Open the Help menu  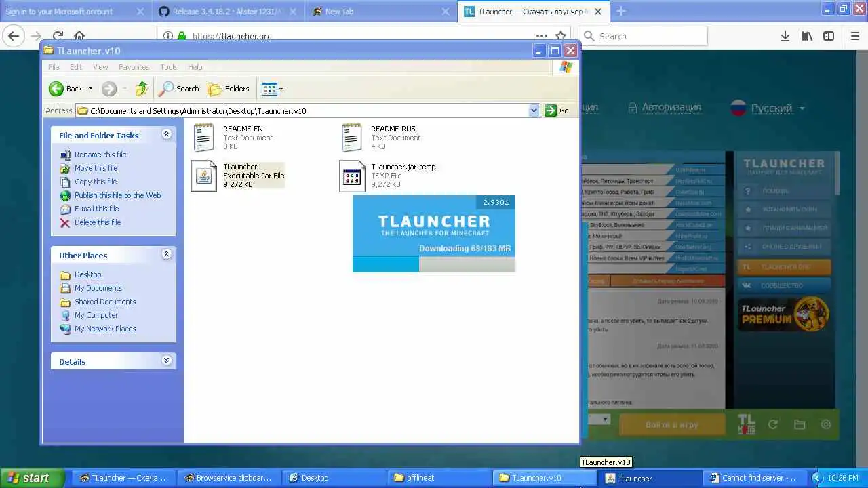tap(195, 67)
